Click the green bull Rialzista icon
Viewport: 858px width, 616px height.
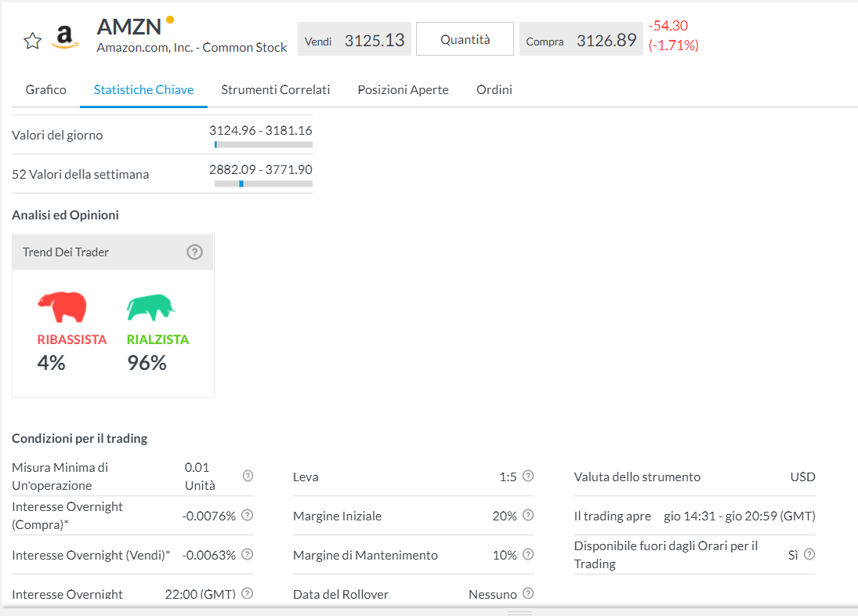pyautogui.click(x=150, y=307)
